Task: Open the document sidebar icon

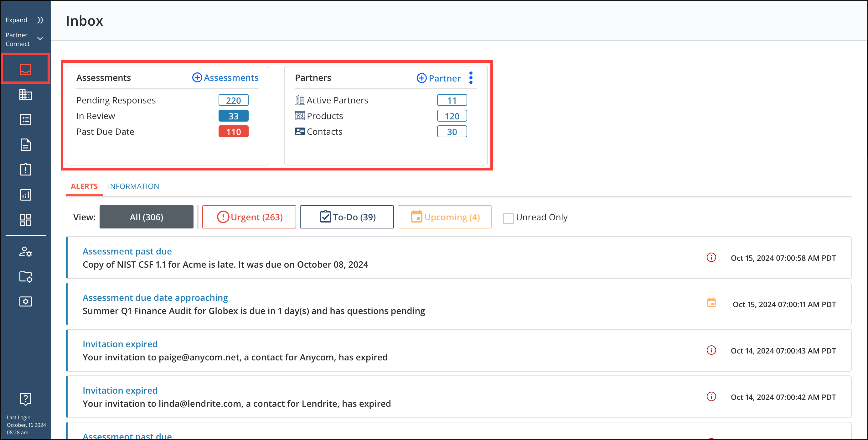Action: click(26, 145)
